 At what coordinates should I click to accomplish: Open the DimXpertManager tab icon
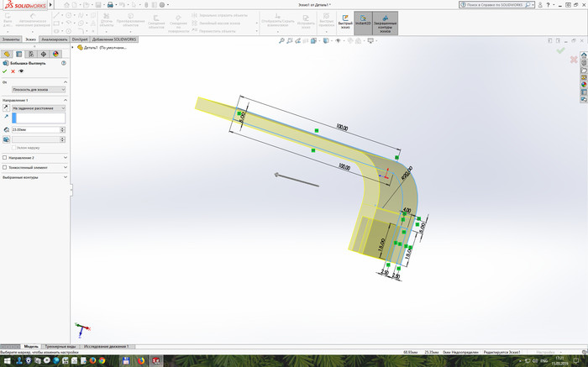click(x=43, y=54)
